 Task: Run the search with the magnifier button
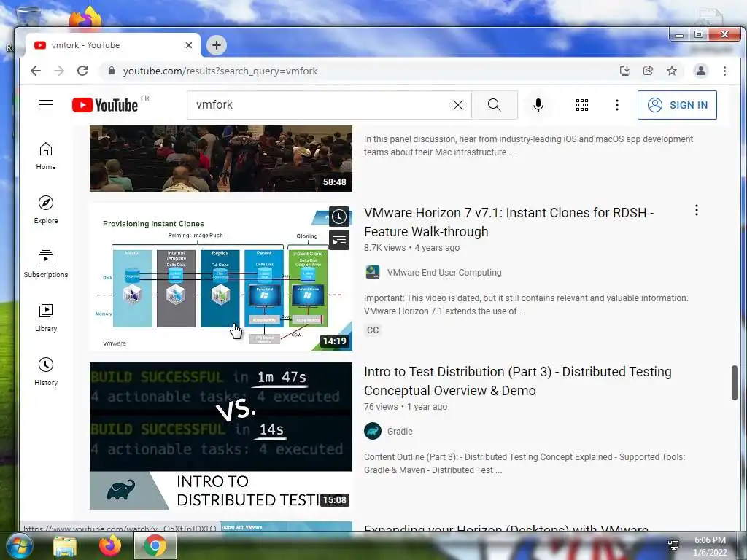pyautogui.click(x=495, y=105)
